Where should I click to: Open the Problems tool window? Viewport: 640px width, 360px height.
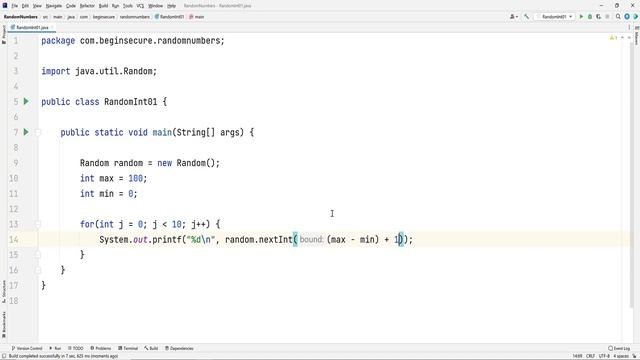[101, 348]
